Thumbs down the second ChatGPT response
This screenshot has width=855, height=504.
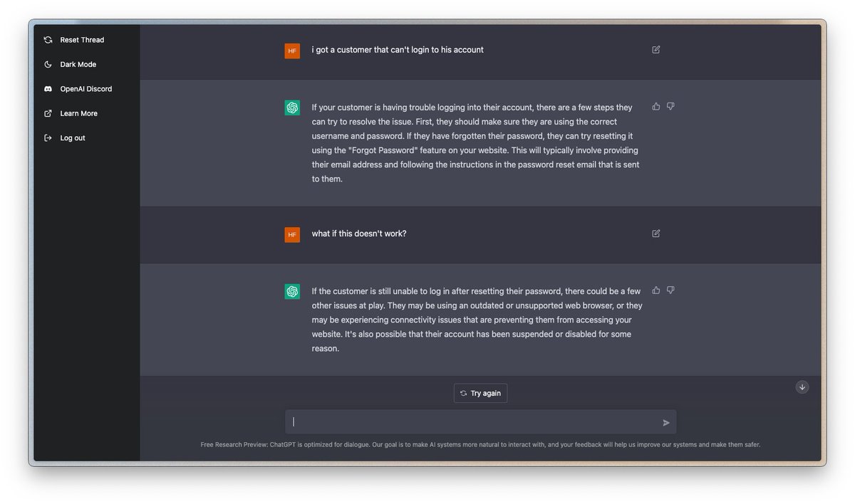coord(670,290)
